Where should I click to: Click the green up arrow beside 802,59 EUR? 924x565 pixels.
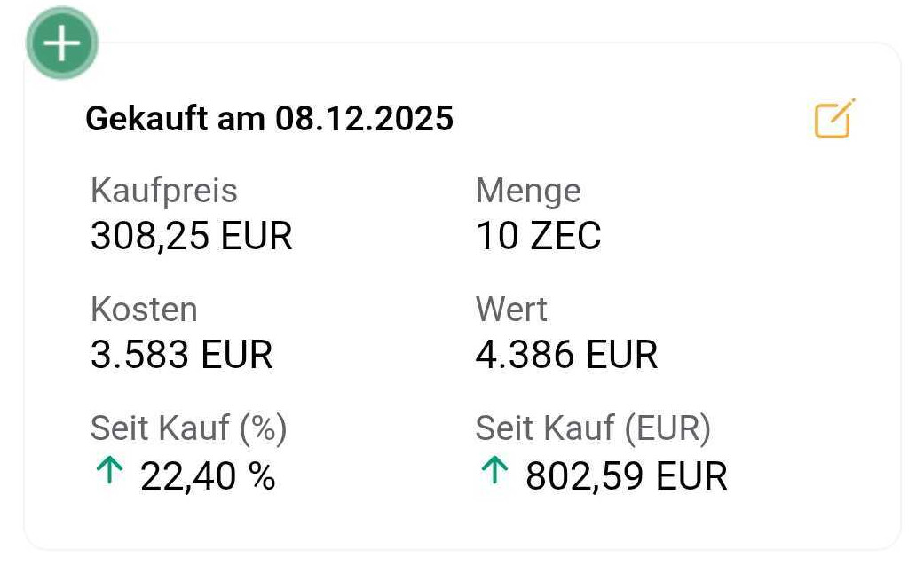494,472
